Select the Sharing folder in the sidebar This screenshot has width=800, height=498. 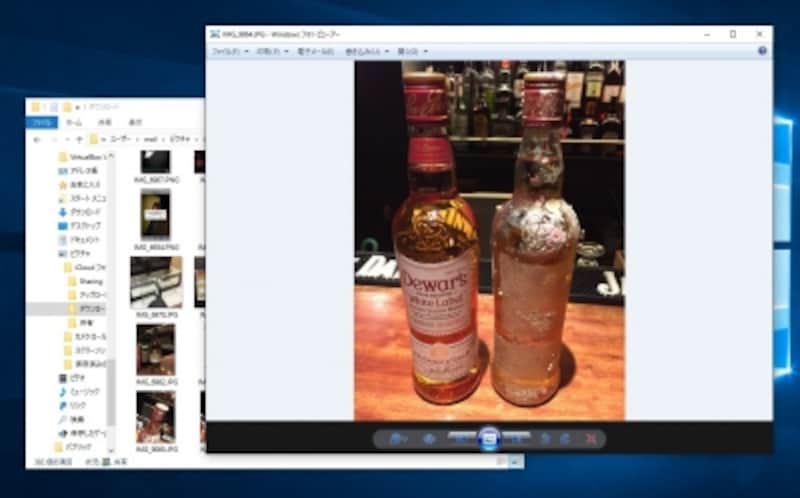coord(86,281)
